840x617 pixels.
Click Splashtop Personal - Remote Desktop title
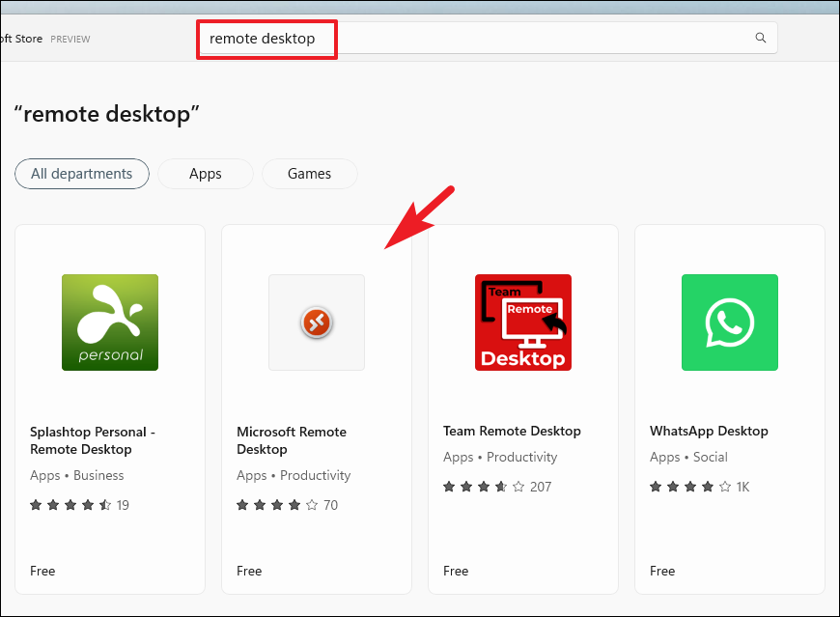pos(93,440)
